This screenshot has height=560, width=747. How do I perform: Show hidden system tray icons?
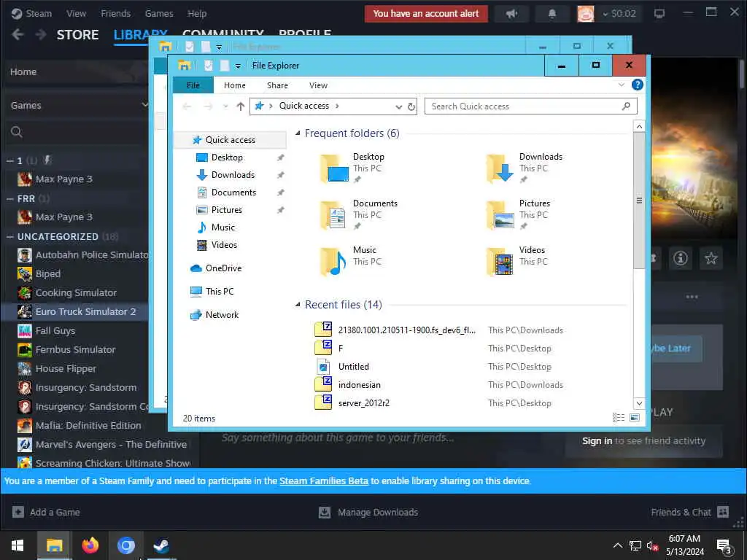(617, 545)
